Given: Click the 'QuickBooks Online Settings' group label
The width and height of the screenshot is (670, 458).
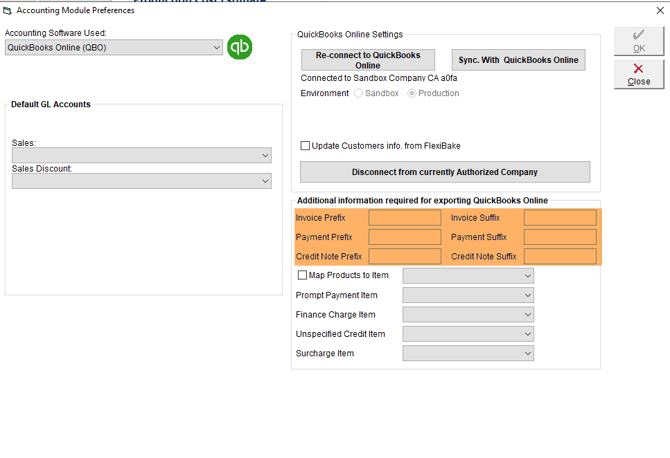Looking at the screenshot, I should click(x=350, y=34).
